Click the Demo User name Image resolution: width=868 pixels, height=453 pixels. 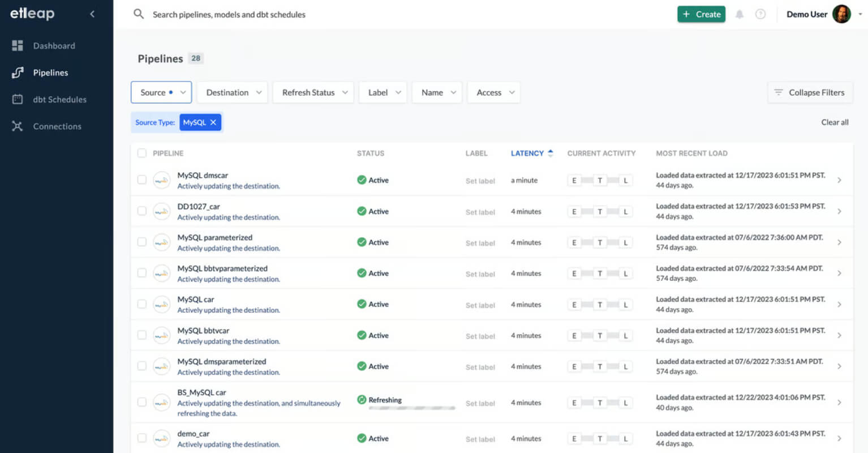point(807,14)
